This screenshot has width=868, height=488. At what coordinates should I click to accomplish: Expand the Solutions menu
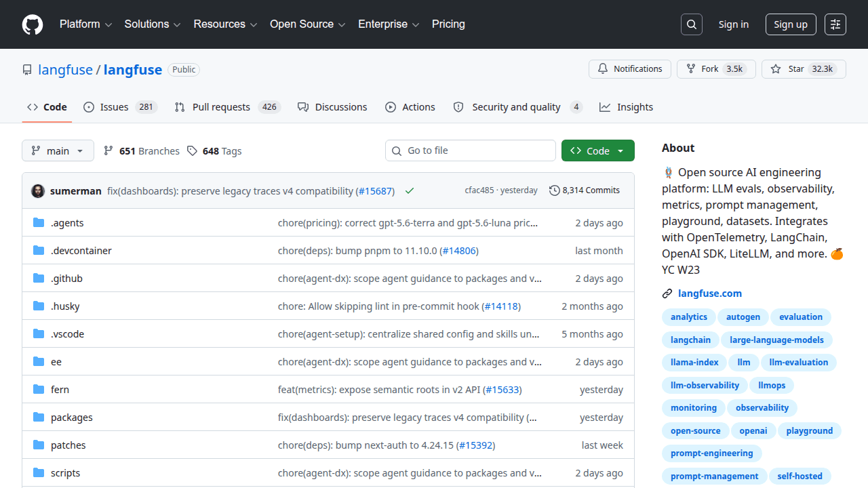coord(153,24)
